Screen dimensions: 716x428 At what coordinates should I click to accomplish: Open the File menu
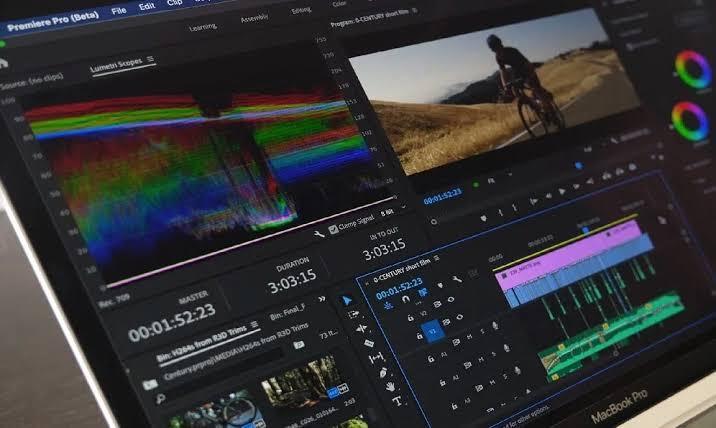point(119,11)
